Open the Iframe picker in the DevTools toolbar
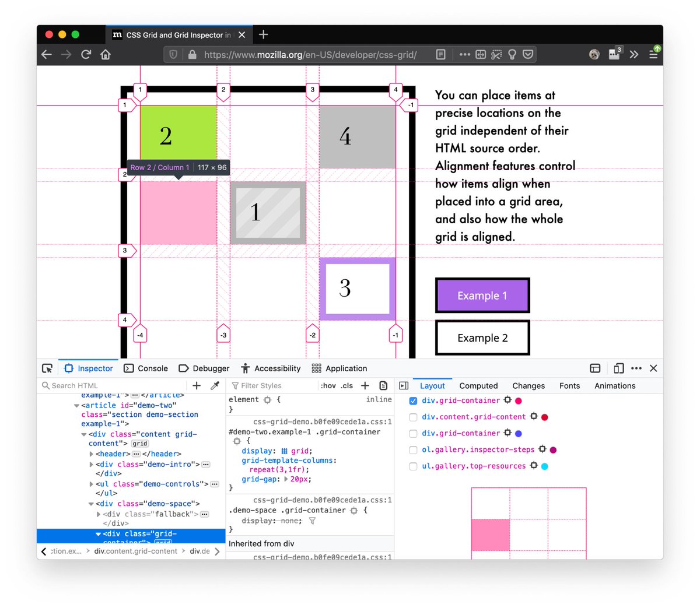Image resolution: width=700 pixels, height=608 pixels. pos(595,368)
